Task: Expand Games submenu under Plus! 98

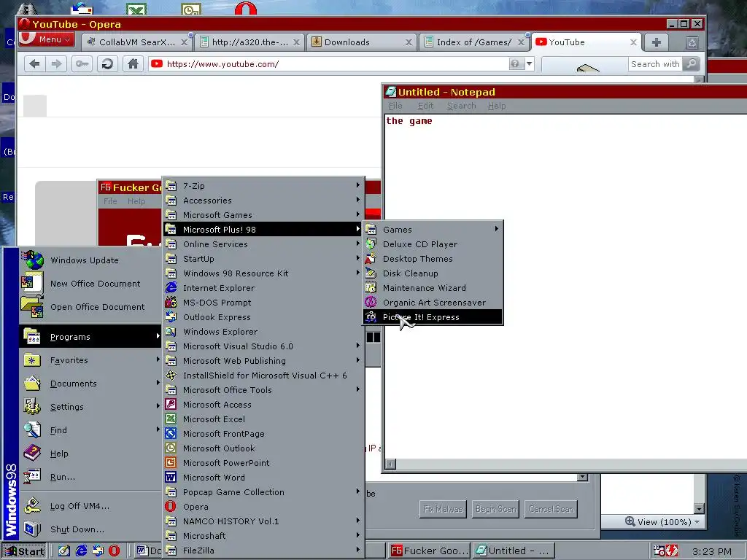Action: click(x=433, y=230)
